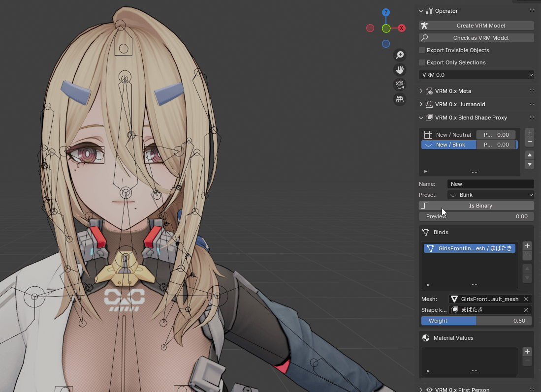Click the Shape key field まばたき
The height and width of the screenshot is (392, 541).
486,309
